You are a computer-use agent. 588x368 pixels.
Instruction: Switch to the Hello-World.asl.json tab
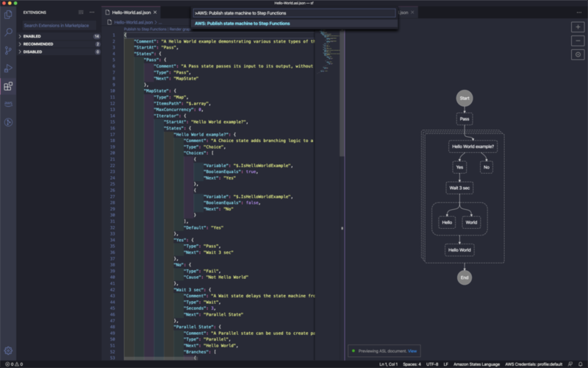131,13
